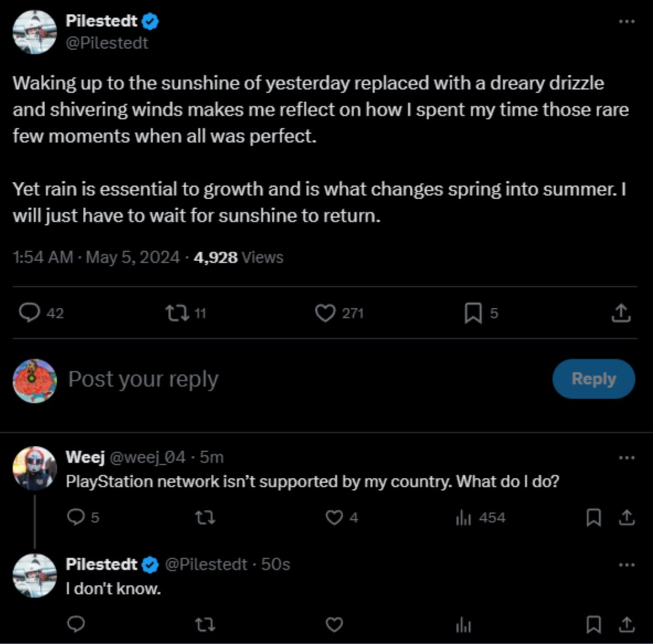Image resolution: width=653 pixels, height=644 pixels.
Task: Open replies on the main post
Action: click(29, 313)
